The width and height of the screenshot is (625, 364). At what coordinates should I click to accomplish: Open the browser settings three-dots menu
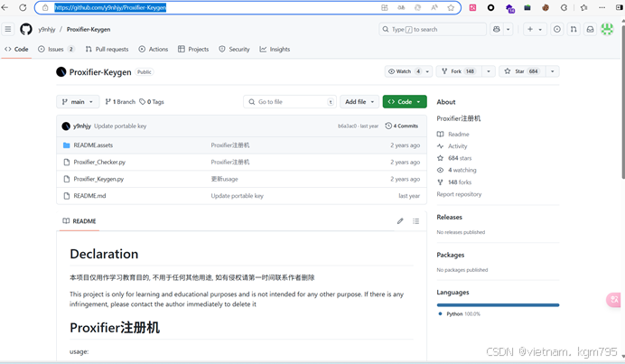pos(602,7)
